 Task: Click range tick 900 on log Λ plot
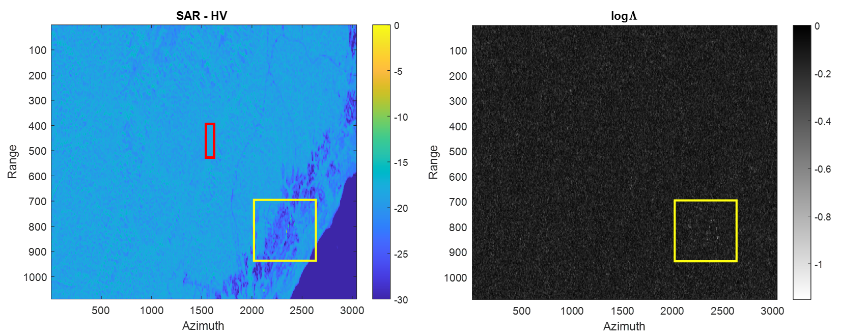tap(458, 253)
